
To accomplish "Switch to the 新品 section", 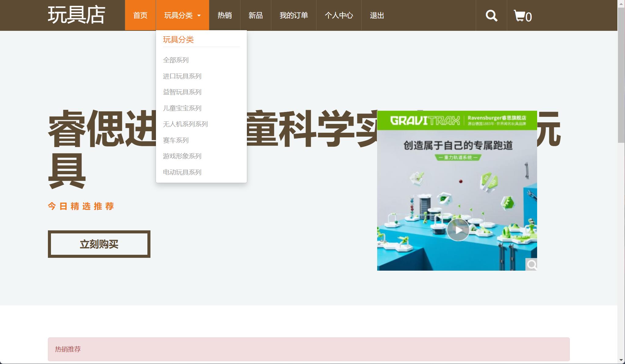I will (256, 15).
